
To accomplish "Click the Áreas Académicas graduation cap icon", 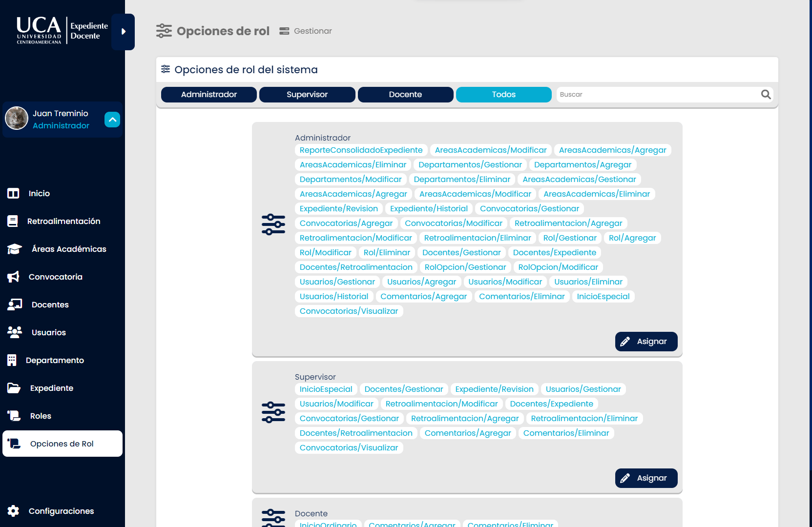I will (15, 249).
